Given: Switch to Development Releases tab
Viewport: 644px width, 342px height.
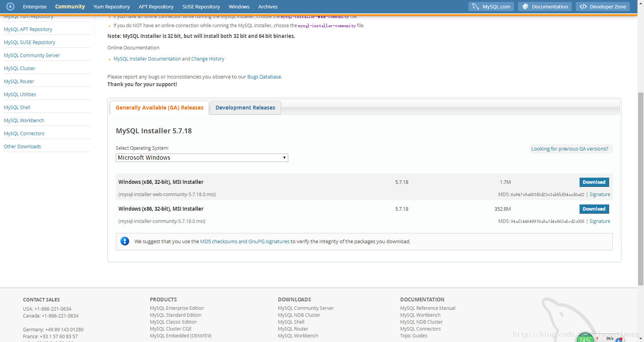Looking at the screenshot, I should (245, 108).
